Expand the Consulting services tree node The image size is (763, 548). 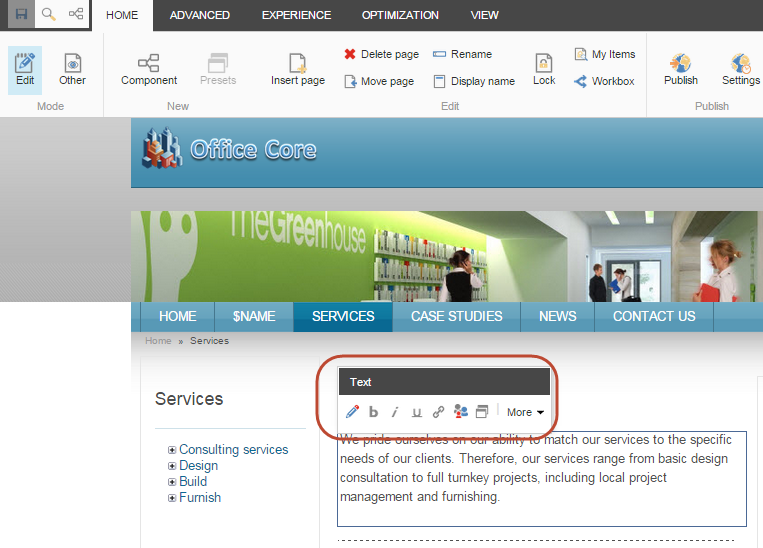172,450
